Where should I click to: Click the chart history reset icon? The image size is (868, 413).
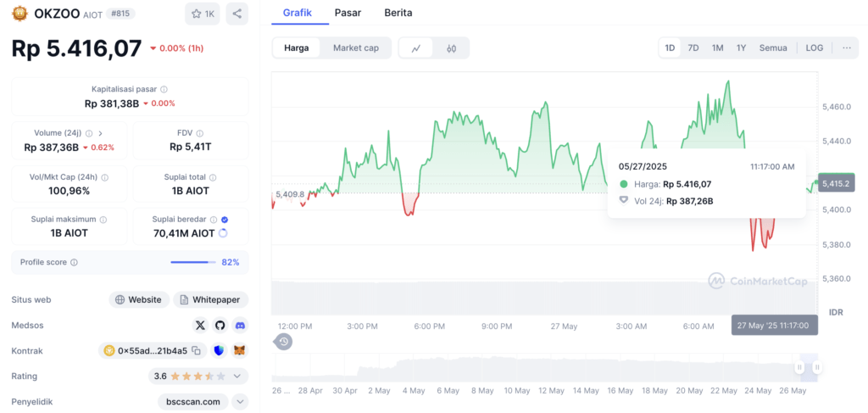click(283, 342)
